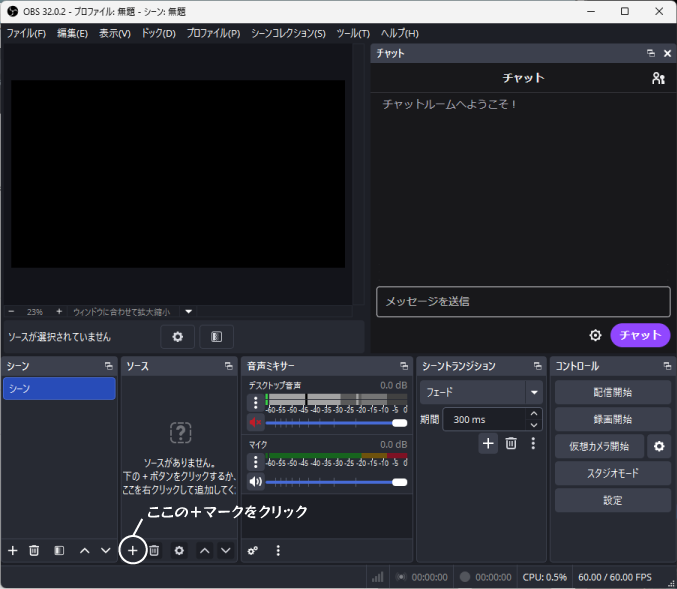Unmute the デスクトップ音声 speaker icon
Screen dimensions: 677x589
tap(256, 423)
